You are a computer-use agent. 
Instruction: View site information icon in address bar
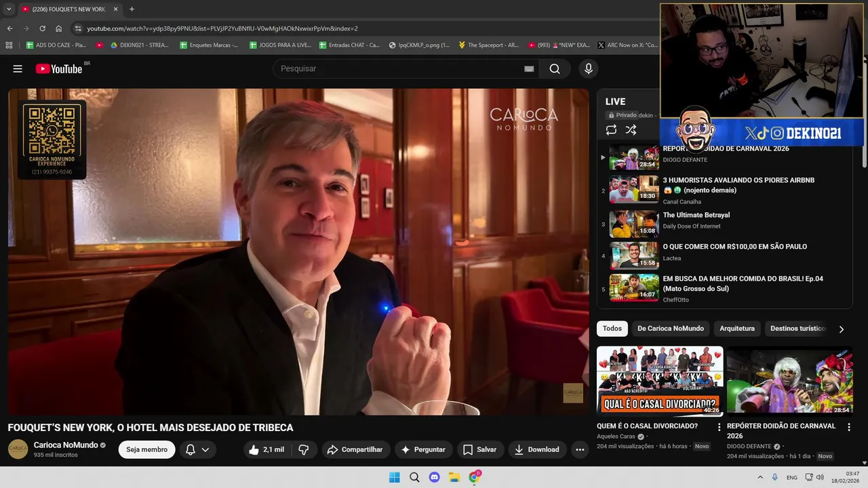coord(78,28)
